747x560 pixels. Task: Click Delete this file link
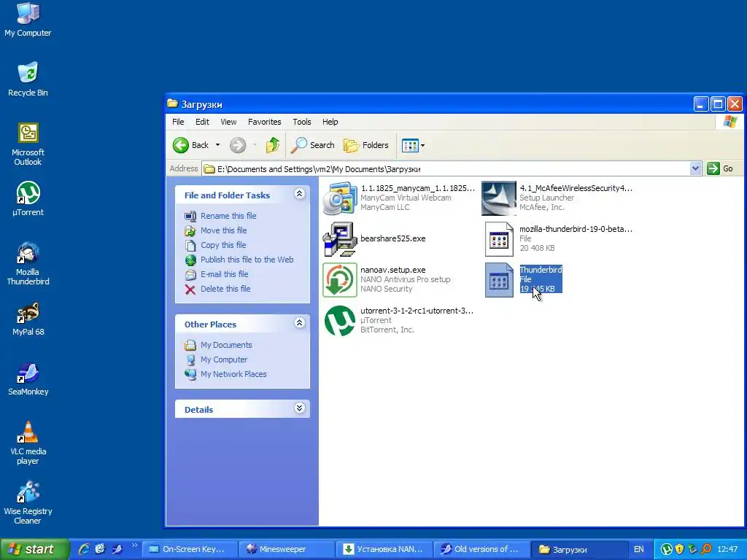[x=225, y=289]
